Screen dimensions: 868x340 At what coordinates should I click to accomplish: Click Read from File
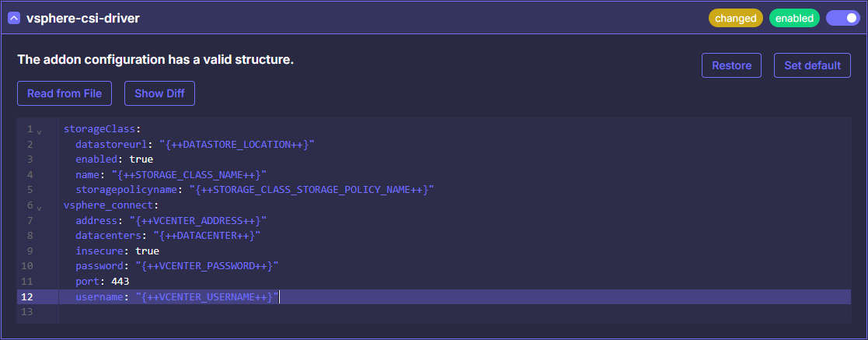[64, 93]
